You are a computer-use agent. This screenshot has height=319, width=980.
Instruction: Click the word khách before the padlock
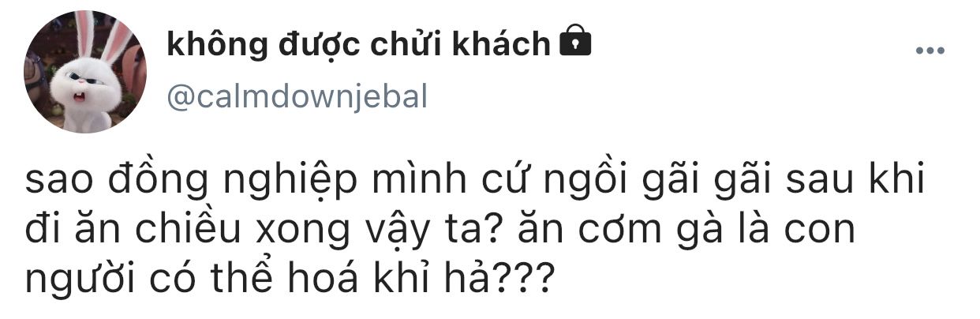tap(502, 44)
